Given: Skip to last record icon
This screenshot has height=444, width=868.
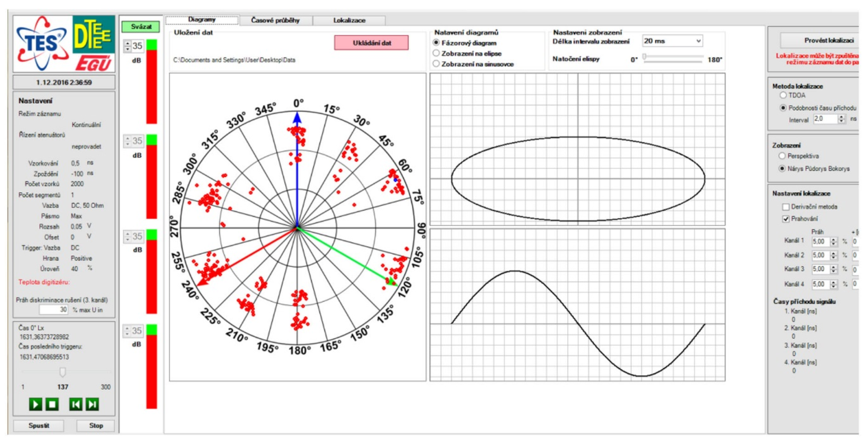Looking at the screenshot, I should [x=92, y=404].
